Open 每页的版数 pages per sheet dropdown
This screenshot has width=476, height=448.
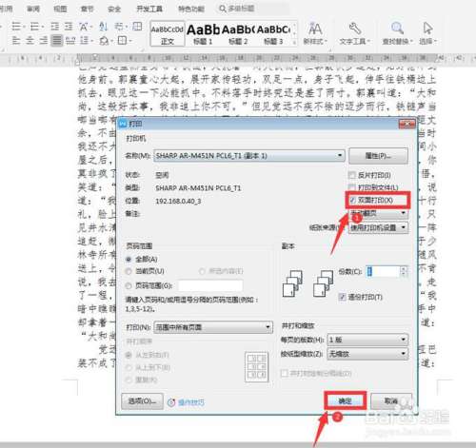(367, 340)
